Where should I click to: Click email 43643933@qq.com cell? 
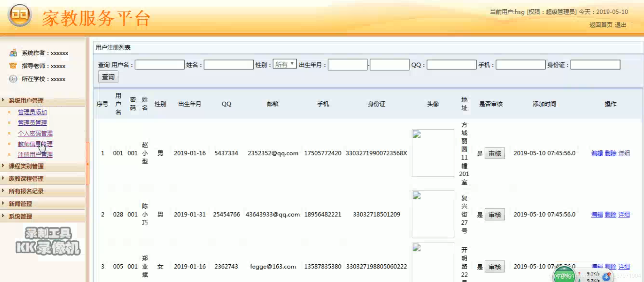[x=273, y=214]
